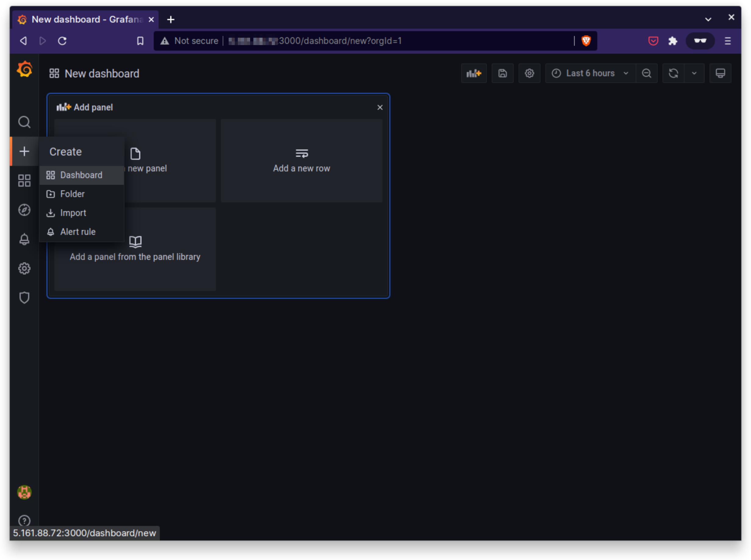The height and width of the screenshot is (560, 751).
Task: Click the Dashboard settings gear icon
Action: pos(529,73)
